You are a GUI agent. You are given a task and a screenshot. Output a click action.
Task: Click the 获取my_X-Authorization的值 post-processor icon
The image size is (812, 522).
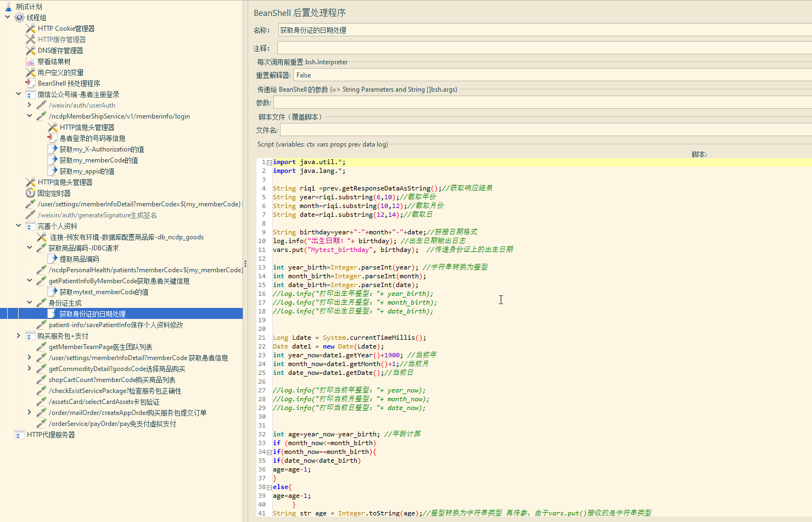53,149
